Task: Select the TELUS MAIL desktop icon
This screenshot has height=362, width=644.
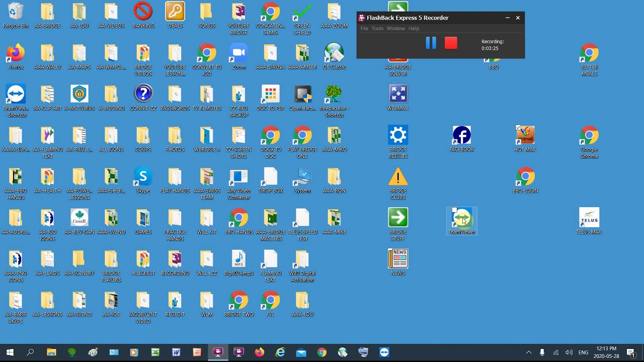Action: coord(589,222)
